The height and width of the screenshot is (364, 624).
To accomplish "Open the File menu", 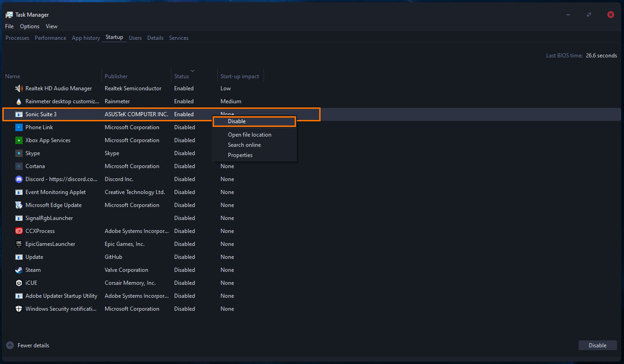I will 9,26.
